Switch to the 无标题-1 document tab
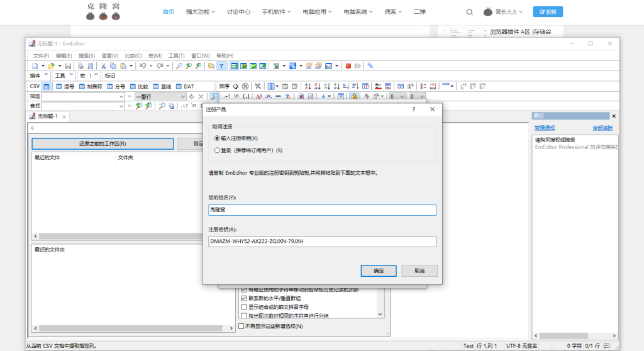 point(48,116)
